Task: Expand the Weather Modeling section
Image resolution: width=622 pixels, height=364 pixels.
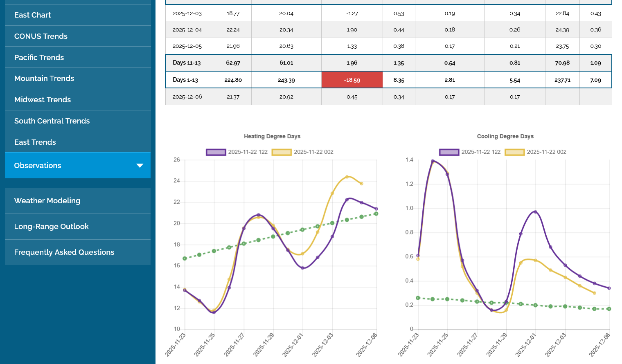Action: click(x=47, y=201)
